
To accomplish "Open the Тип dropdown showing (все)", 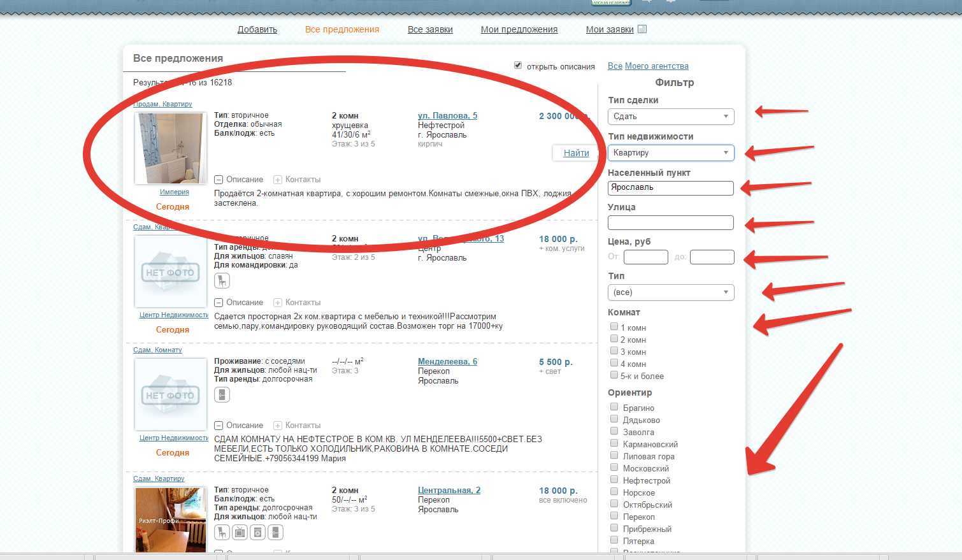I will [670, 292].
